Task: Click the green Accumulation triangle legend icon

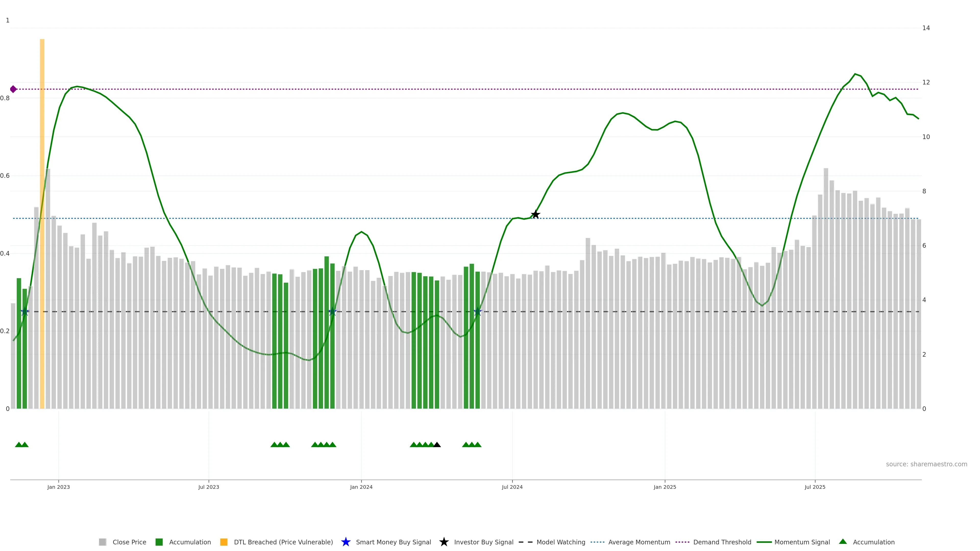Action: (x=843, y=542)
